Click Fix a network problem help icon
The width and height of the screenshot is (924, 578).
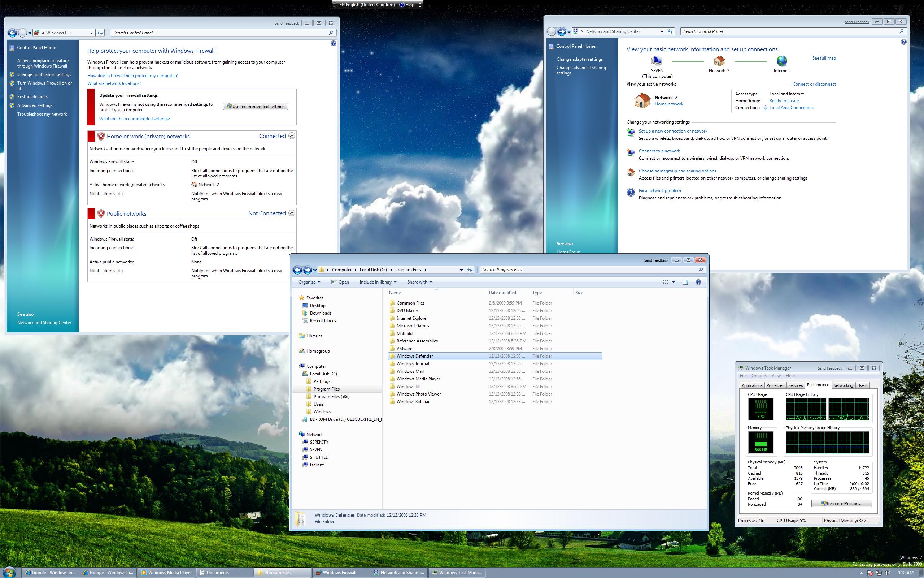pos(631,192)
